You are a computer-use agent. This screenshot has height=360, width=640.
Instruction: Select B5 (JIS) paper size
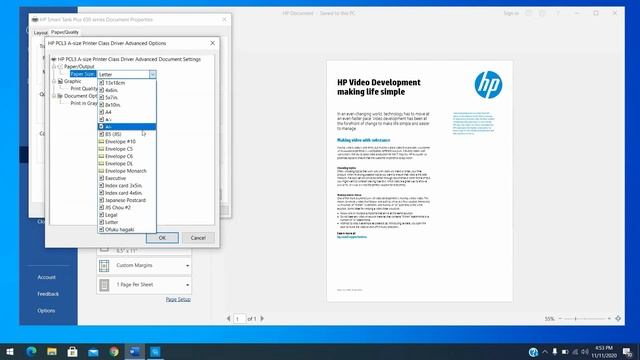click(127, 134)
